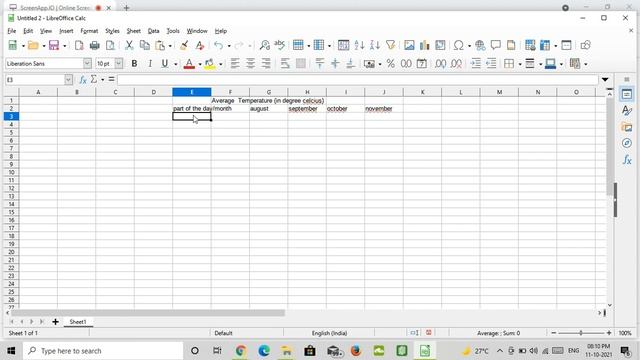Click Sort Ascending icon
Viewport: 640px width, 360px height.
tap(359, 45)
